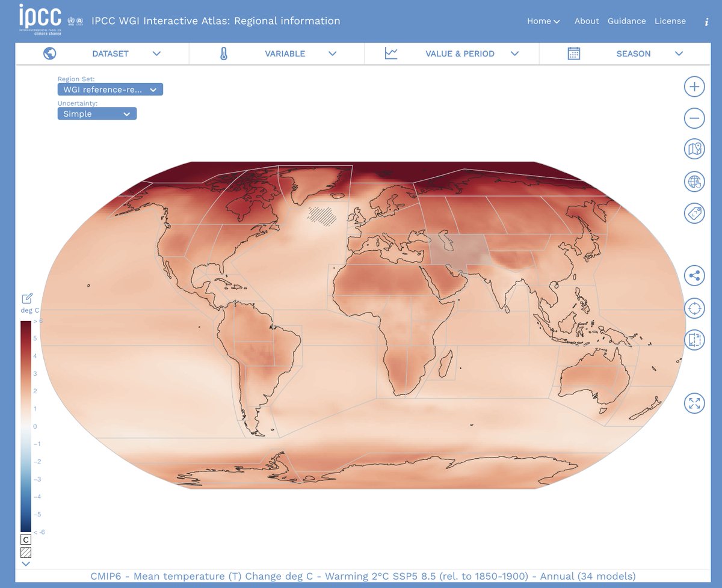Go to the About page
722x588 pixels.
[x=587, y=21]
